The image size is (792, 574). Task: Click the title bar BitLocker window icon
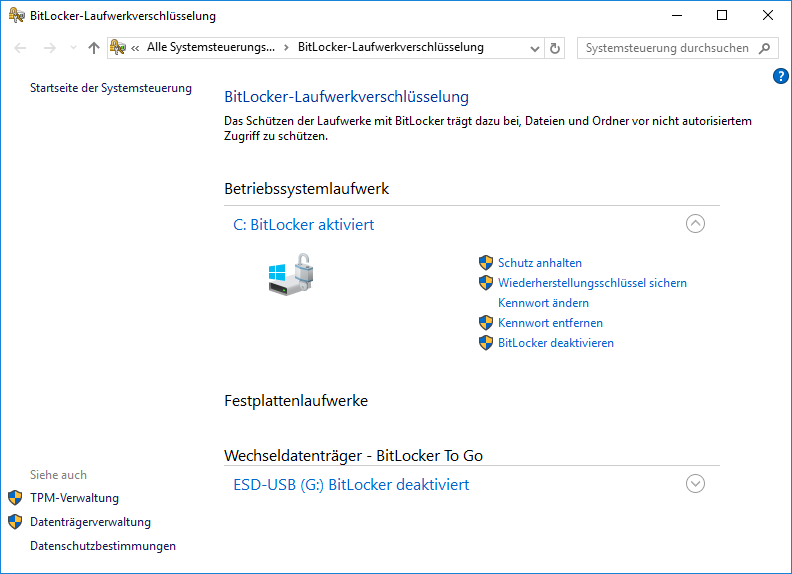click(x=17, y=15)
